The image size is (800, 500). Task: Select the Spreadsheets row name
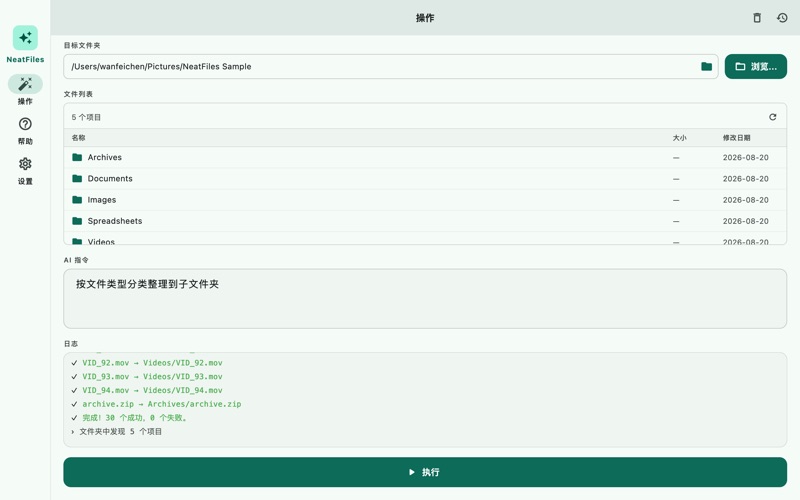click(115, 221)
